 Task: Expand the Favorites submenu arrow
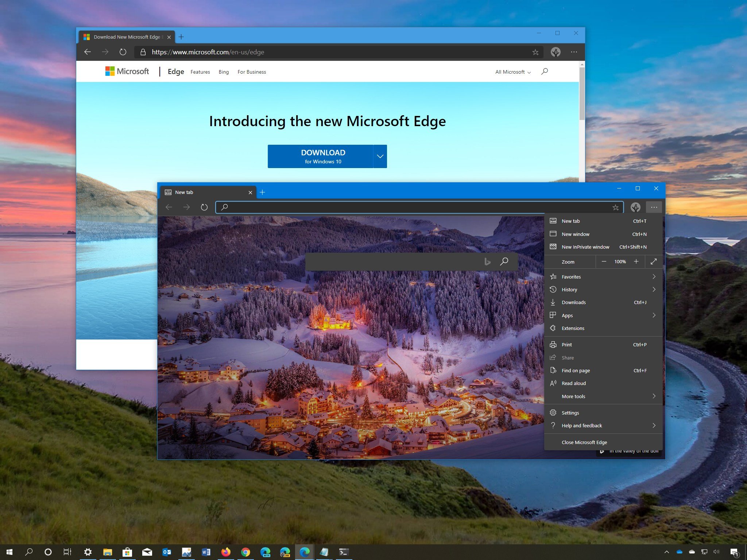tap(654, 276)
